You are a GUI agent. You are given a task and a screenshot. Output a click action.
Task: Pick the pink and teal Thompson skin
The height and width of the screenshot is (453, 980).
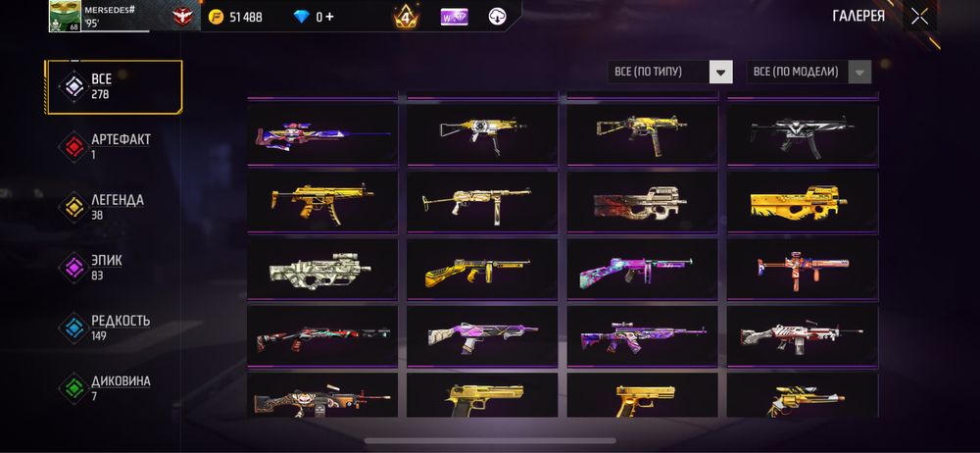(643, 270)
